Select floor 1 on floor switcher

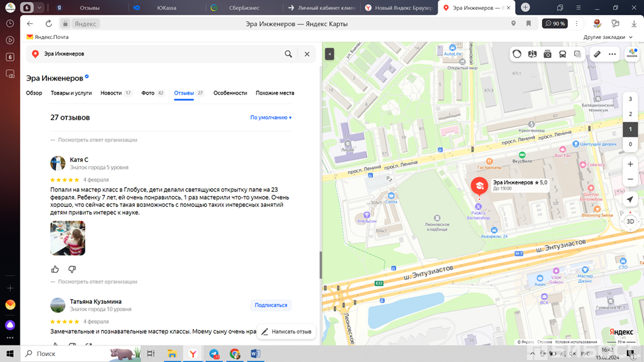(630, 129)
